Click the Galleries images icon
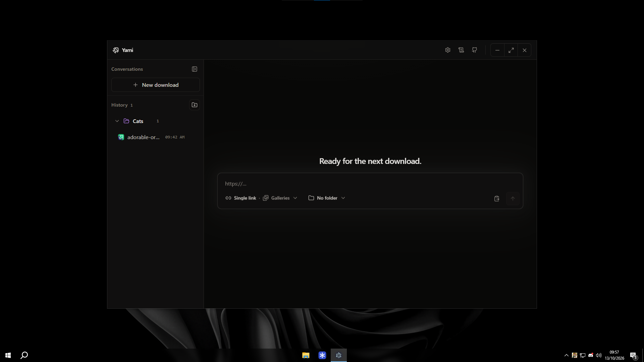Image resolution: width=644 pixels, height=362 pixels. pos(266,198)
